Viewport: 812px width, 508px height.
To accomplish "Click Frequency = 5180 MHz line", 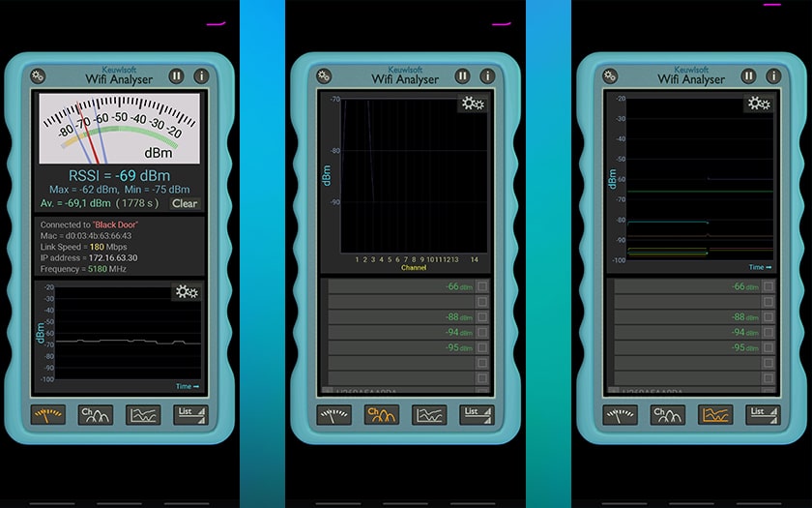I will click(83, 269).
